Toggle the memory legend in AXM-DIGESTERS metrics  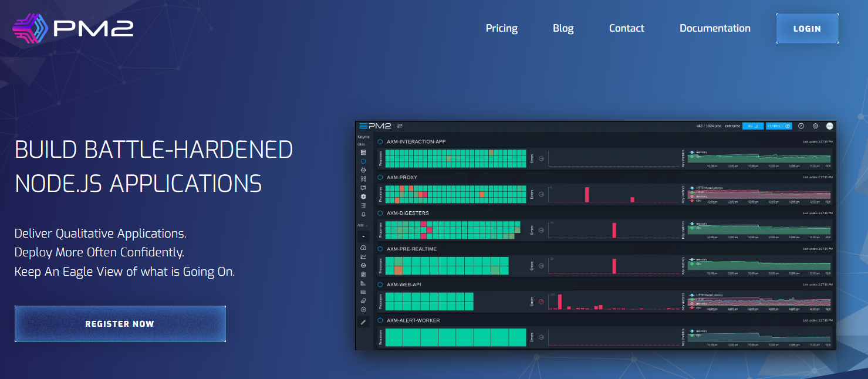pos(698,224)
